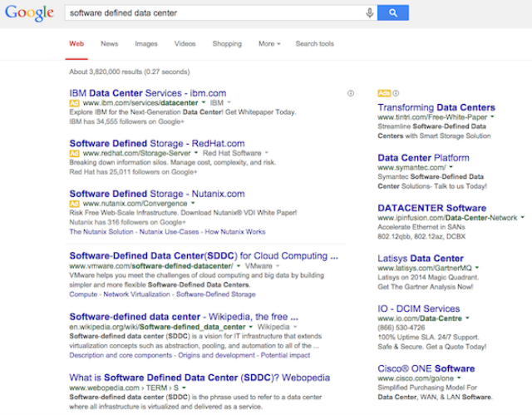This screenshot has height=415, width=532.
Task: Open Latisys Data Center ad
Action: [421, 258]
